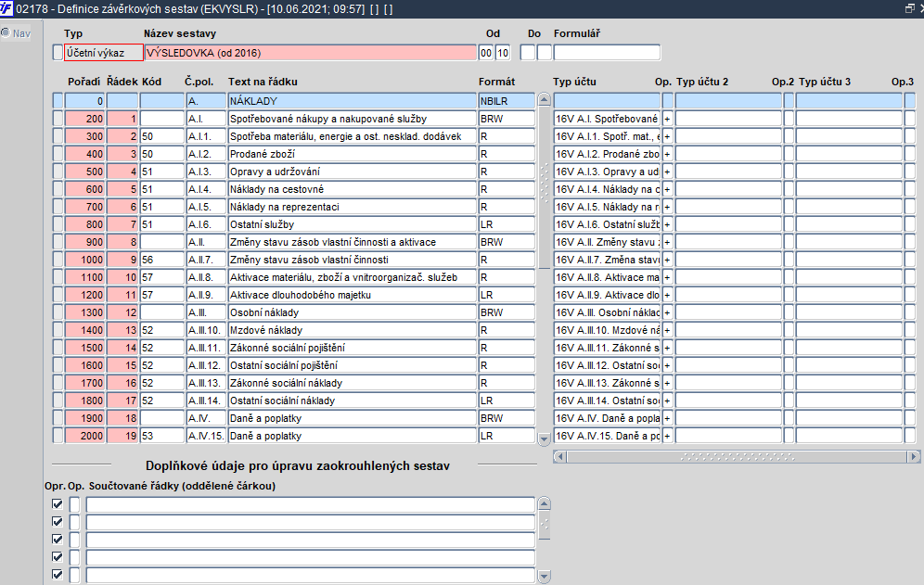The height and width of the screenshot is (585, 924).
Task: Click the empty Formulář input field
Action: (607, 53)
